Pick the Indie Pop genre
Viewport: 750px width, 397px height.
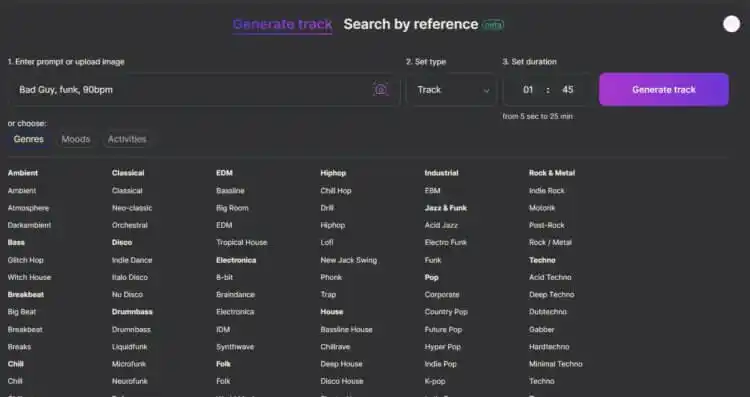click(441, 364)
